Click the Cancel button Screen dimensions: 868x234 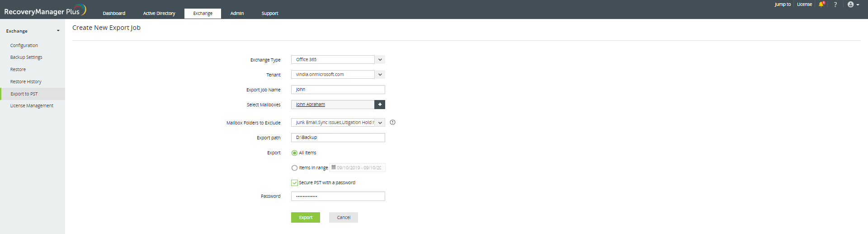point(344,217)
